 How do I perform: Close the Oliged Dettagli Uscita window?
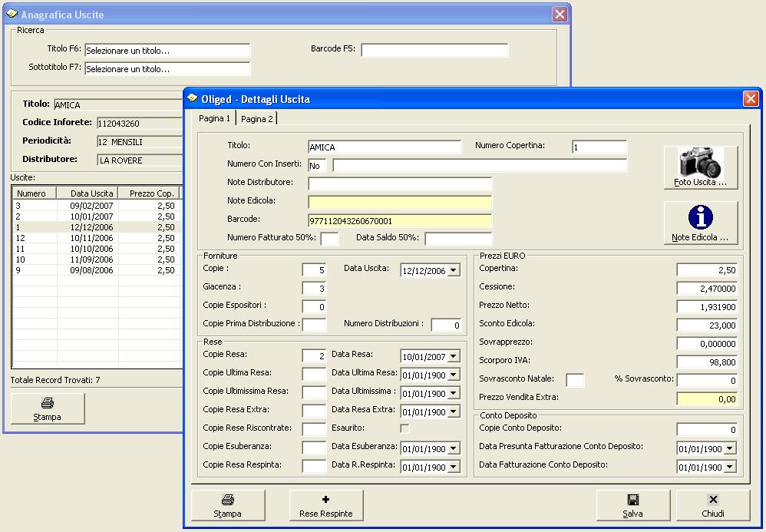[x=751, y=99]
